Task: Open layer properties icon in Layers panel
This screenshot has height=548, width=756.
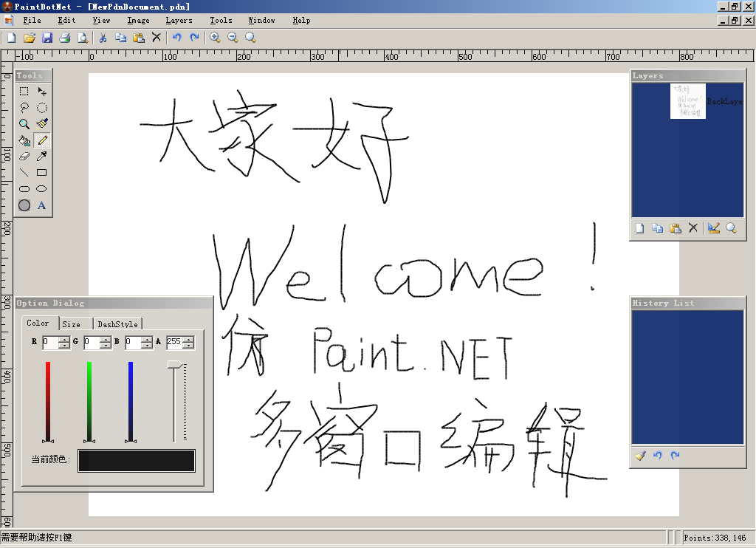Action: coord(714,228)
